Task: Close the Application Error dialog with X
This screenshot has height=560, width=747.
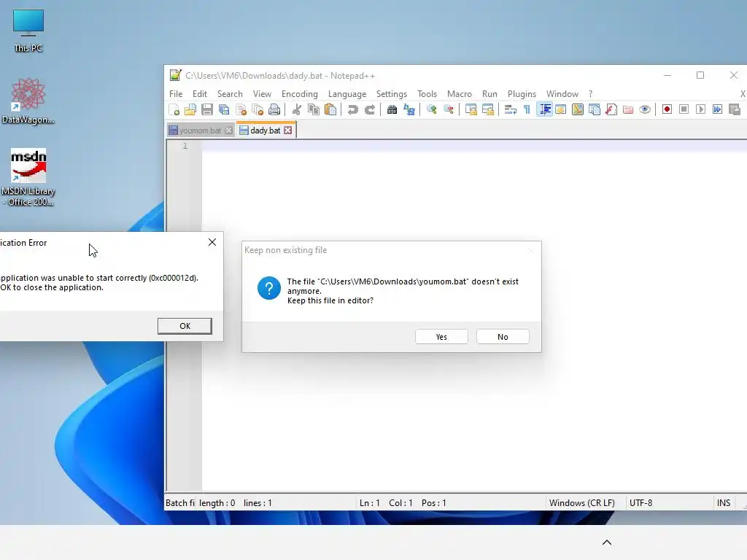Action: [x=212, y=242]
